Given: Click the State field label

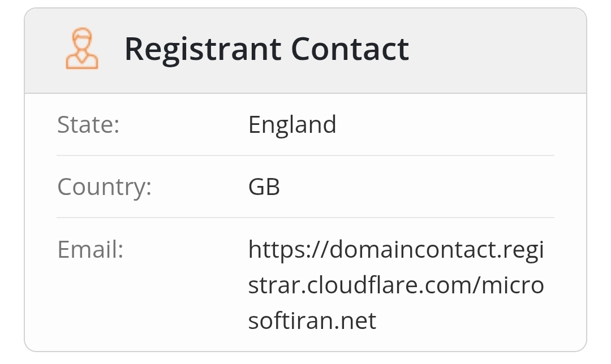Looking at the screenshot, I should pos(88,125).
